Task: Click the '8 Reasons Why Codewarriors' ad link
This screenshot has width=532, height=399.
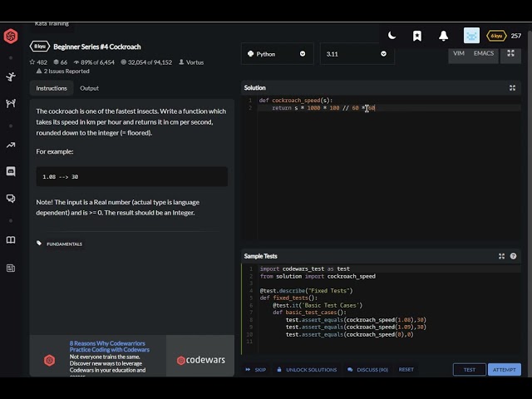Action: [109, 347]
